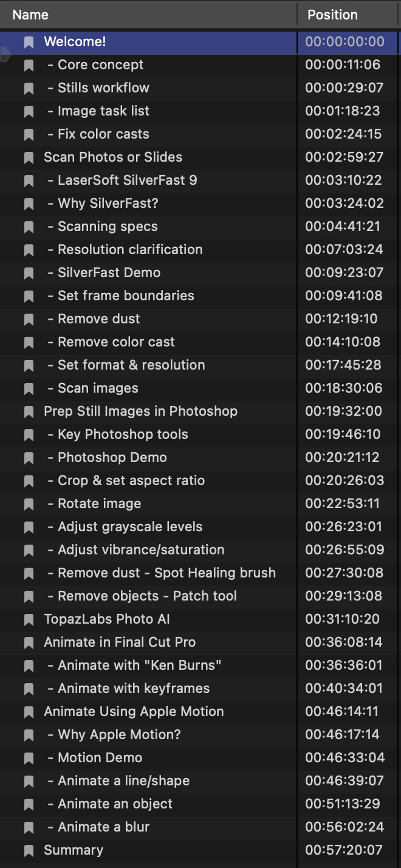Select the Core concept chapter marker

click(200, 65)
